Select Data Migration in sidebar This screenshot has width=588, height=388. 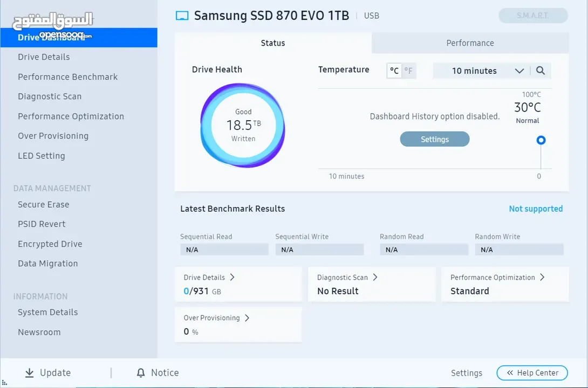(x=48, y=264)
